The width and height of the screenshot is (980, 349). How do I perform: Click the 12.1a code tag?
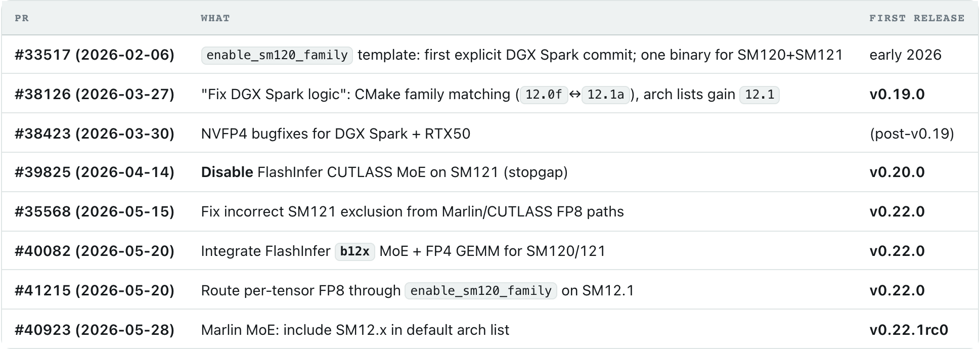click(606, 94)
